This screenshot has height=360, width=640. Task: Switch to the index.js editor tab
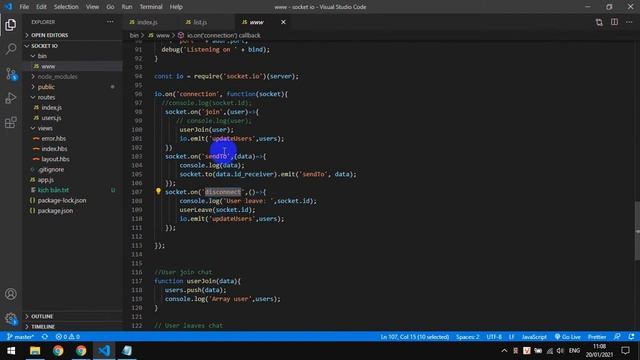click(x=147, y=22)
